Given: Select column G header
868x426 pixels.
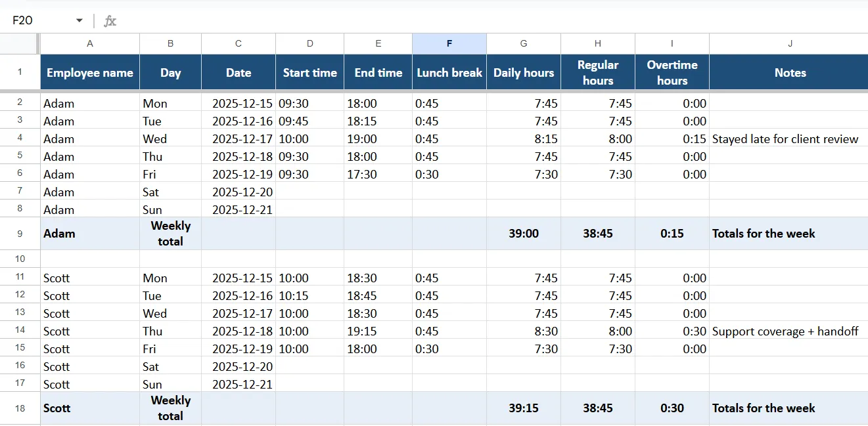Looking at the screenshot, I should (524, 43).
